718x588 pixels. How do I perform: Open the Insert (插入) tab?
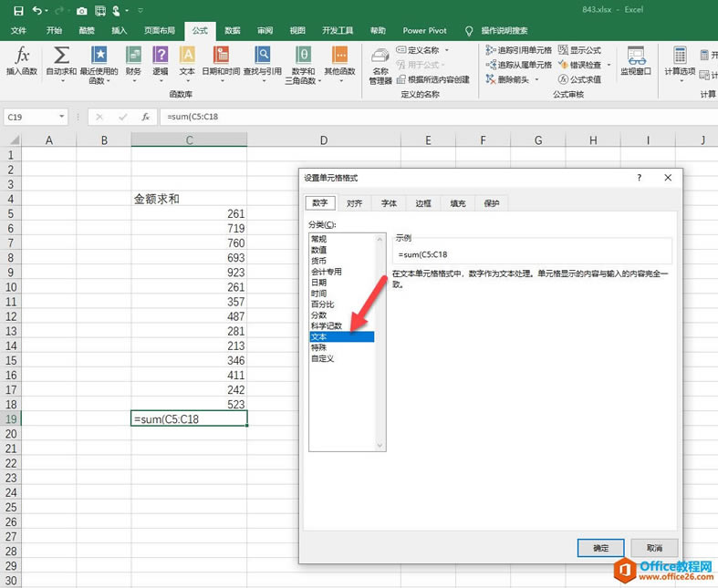coord(119,31)
